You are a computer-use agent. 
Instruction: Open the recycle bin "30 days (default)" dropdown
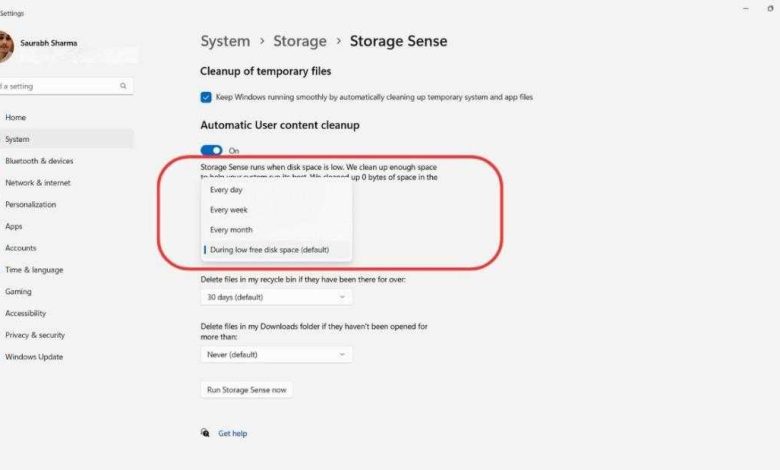tap(276, 297)
